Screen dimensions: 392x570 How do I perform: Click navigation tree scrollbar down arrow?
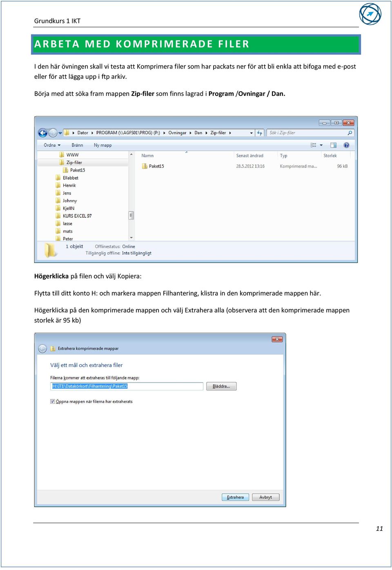[131, 238]
